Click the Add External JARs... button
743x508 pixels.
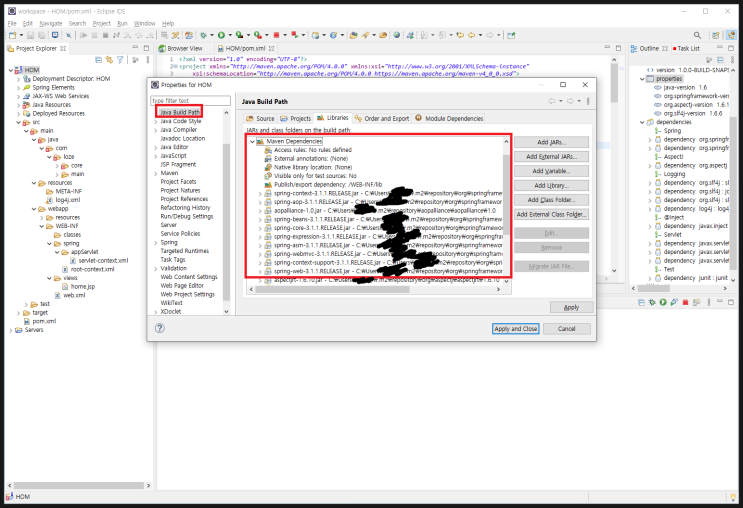point(552,156)
